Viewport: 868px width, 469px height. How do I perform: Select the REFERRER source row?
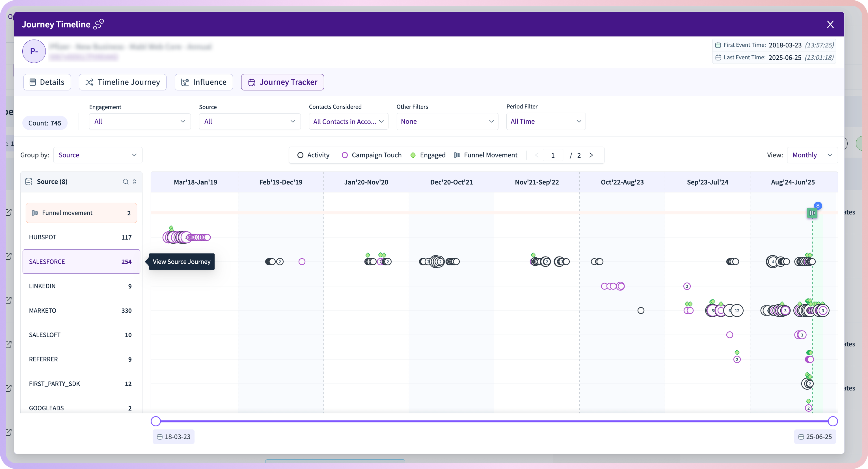tap(81, 359)
